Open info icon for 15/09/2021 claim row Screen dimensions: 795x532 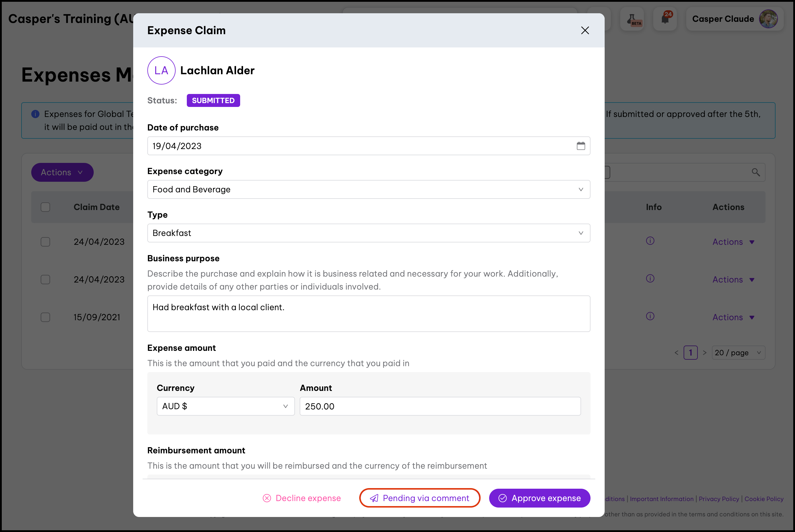click(x=650, y=317)
